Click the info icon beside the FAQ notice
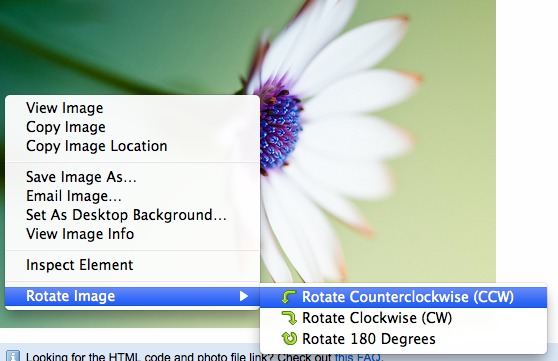The height and width of the screenshot is (361, 558). pos(13,356)
